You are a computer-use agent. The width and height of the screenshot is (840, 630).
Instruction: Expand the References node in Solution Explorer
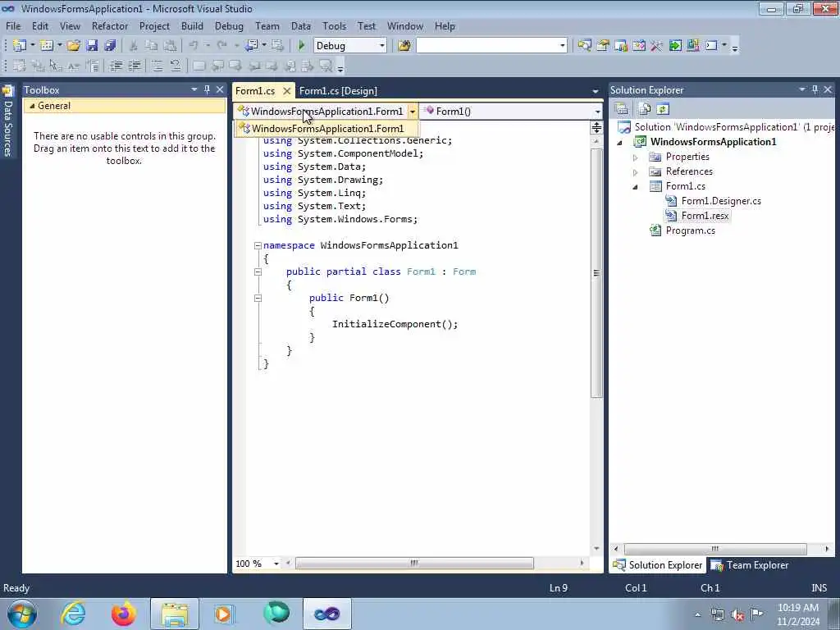pos(636,172)
